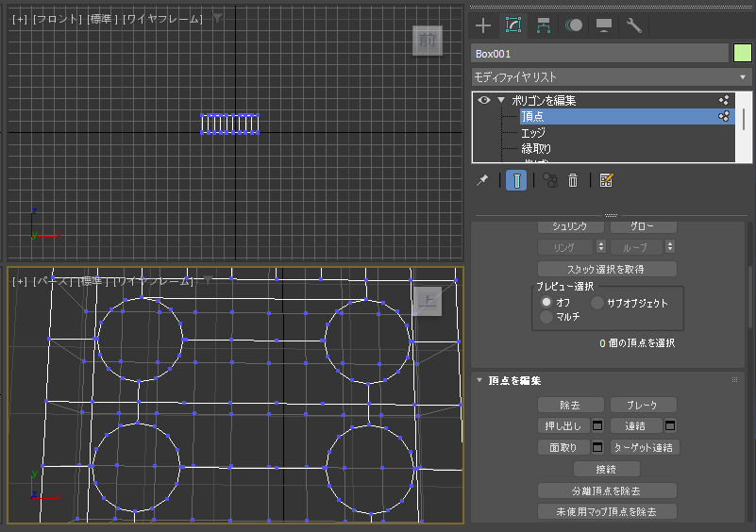This screenshot has height=532, width=756.
Task: Click perspective viewport [+] menu label
Action: [20, 281]
